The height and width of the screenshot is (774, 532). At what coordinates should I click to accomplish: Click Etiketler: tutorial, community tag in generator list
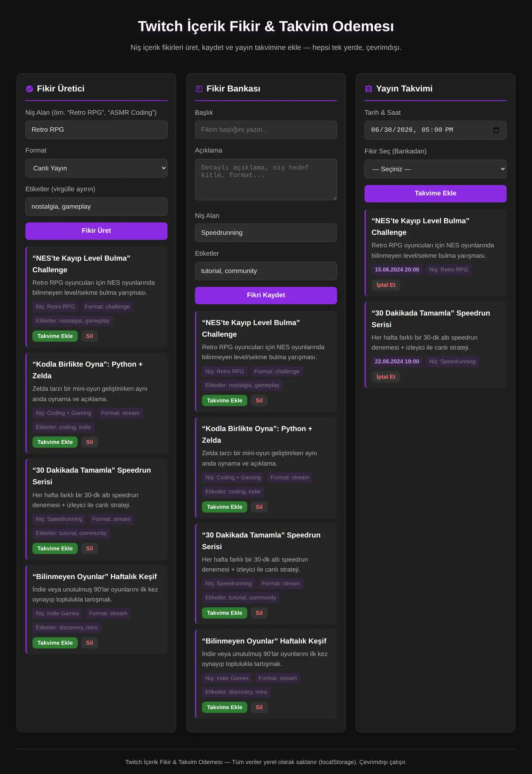point(71,533)
